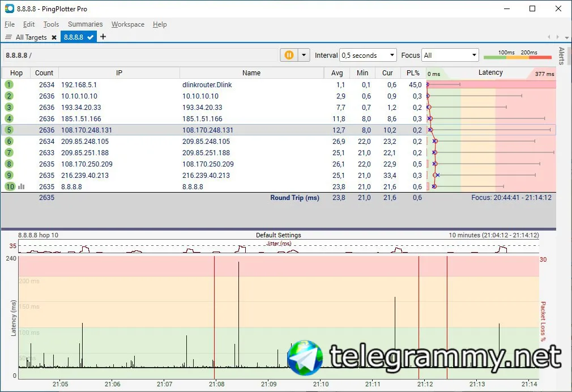Click the 10 minutes timeline range label
Image resolution: width=572 pixels, height=392 pixels.
[494, 235]
